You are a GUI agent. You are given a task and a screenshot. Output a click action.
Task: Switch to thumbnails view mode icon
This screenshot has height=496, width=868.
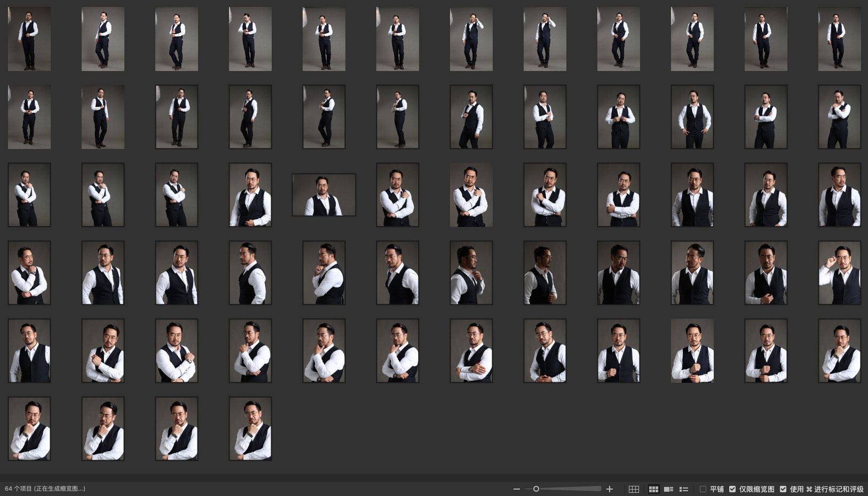tap(653, 489)
